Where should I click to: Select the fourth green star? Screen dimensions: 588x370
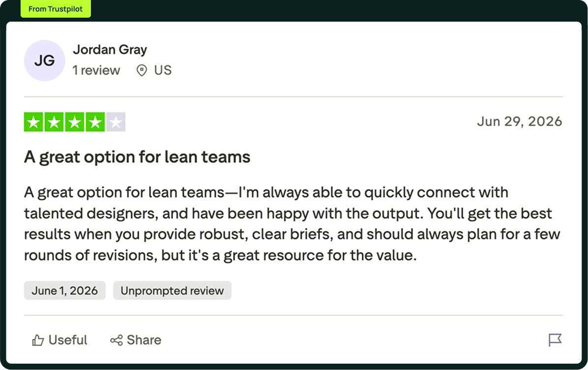click(95, 122)
